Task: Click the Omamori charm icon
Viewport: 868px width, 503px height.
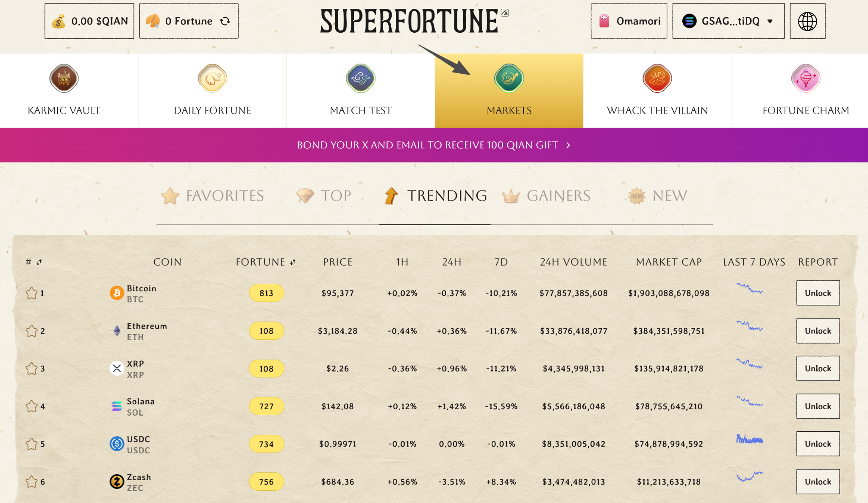Action: click(605, 21)
